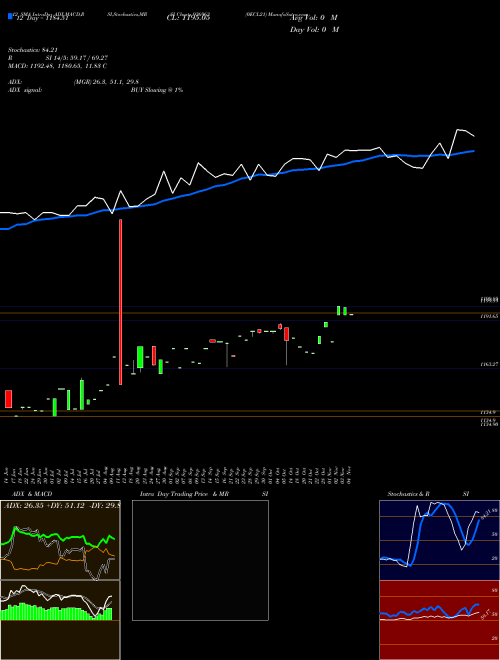Click the '1193.65' price level label
Screen dimensions: 500x660
point(489,315)
